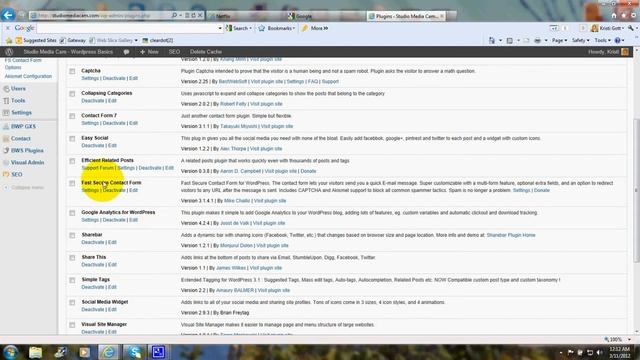640x360 pixels.
Task: Select the Simple Tags checkbox
Action: pos(72,280)
